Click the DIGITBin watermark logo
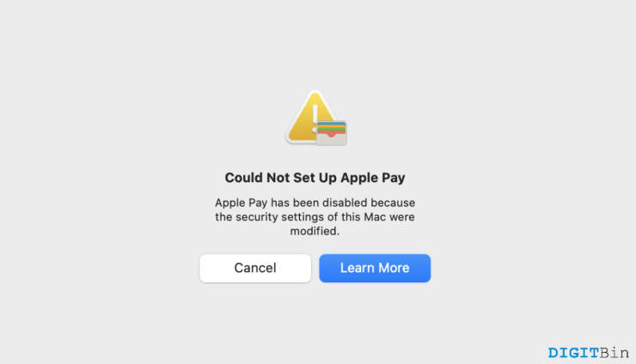 coord(588,353)
